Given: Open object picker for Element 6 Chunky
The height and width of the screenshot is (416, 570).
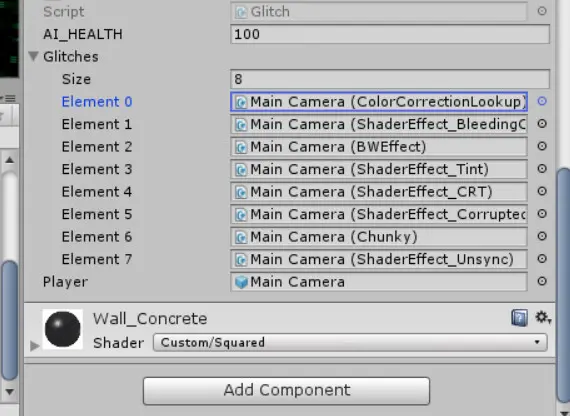Looking at the screenshot, I should click(x=542, y=236).
